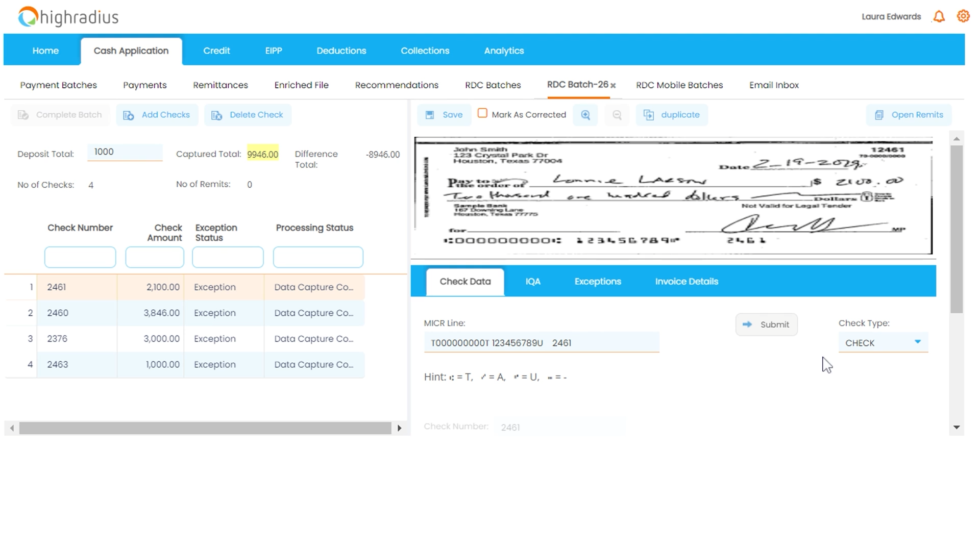Edit the Deposit Total value
This screenshot has height=551, width=980.
pos(124,152)
